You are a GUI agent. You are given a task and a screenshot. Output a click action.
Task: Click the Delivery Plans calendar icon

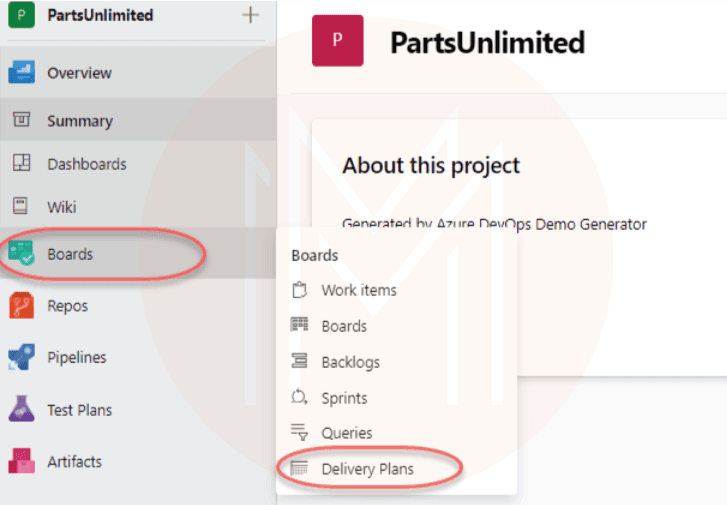pos(299,468)
